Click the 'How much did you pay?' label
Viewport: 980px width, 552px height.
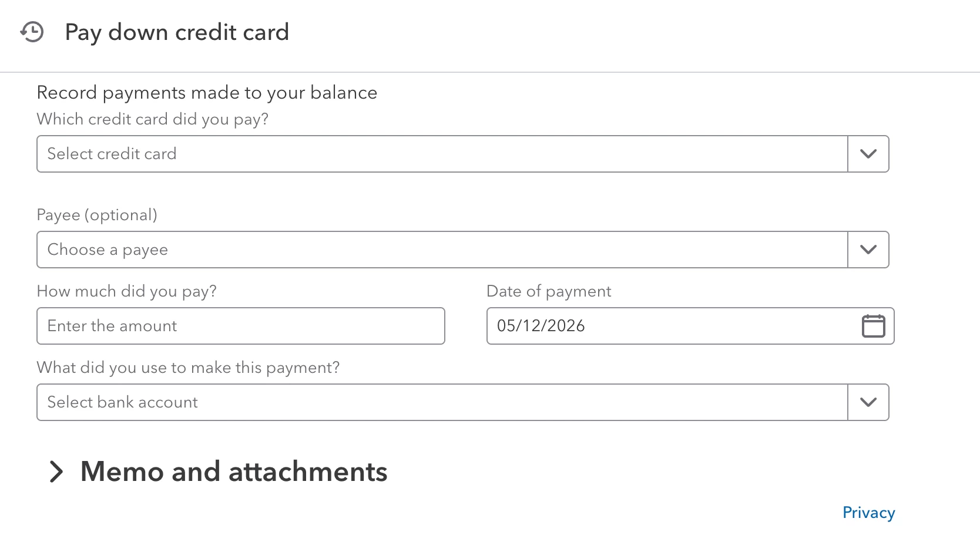127,291
